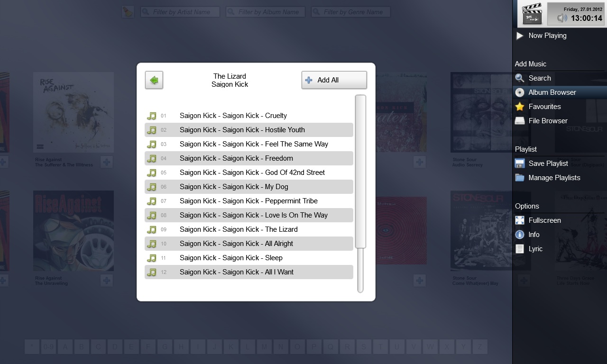
Task: Click the note icon for track 10 All Alright
Action: (152, 244)
